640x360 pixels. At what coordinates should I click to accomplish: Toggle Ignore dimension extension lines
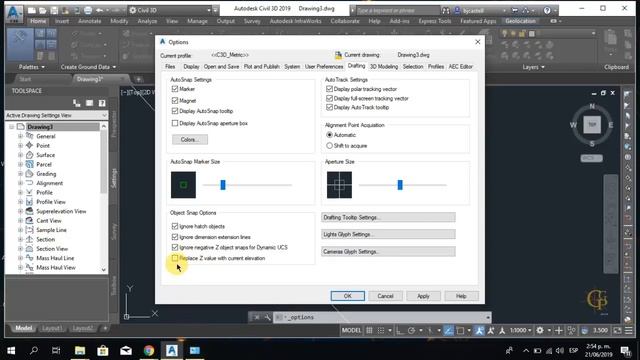pos(175,237)
